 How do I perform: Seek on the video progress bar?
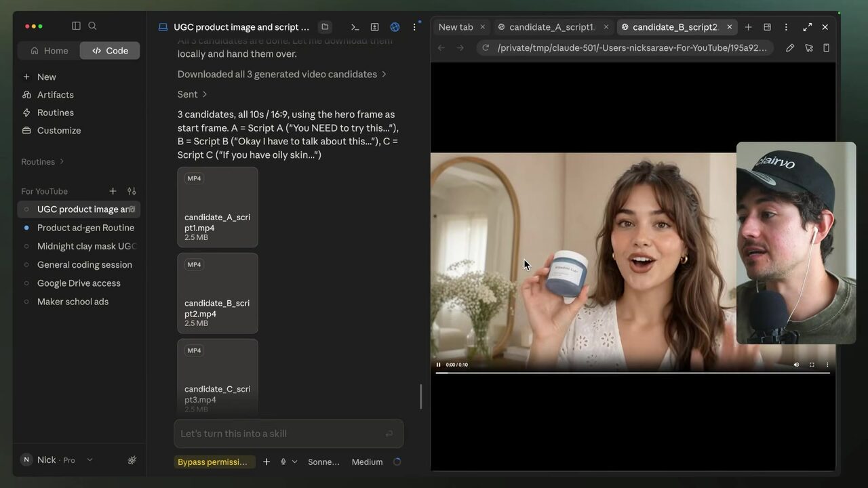point(633,373)
